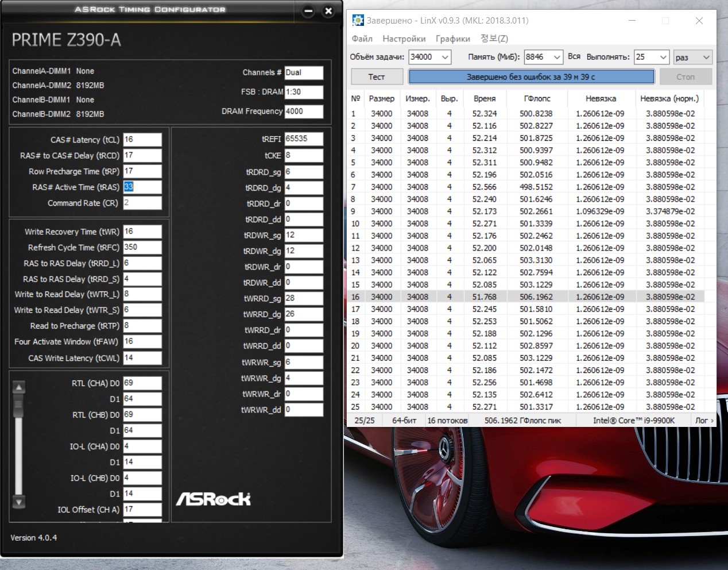Click the tRAS field showing 33
728x570 pixels.
click(142, 187)
